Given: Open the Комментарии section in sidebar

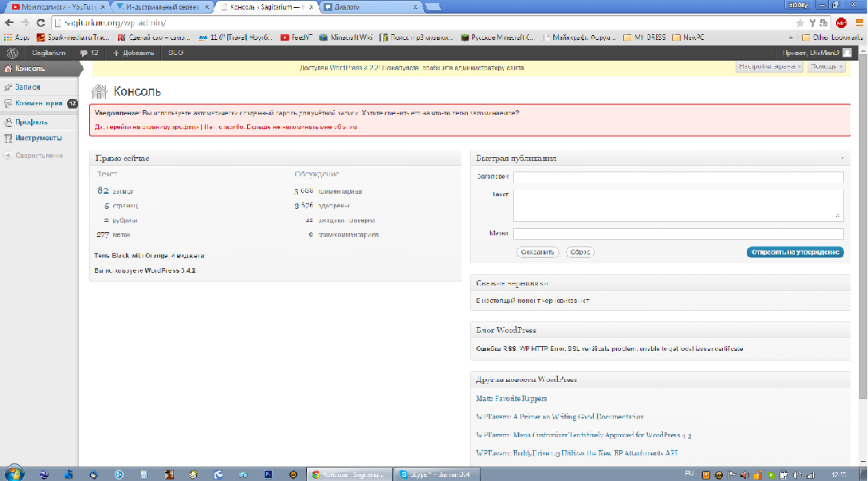Looking at the screenshot, I should [39, 103].
